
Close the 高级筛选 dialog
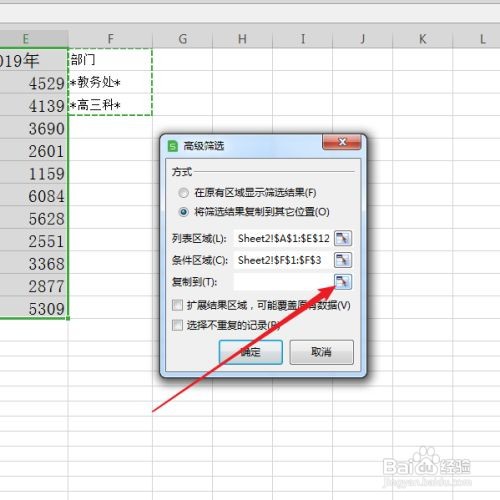click(342, 142)
